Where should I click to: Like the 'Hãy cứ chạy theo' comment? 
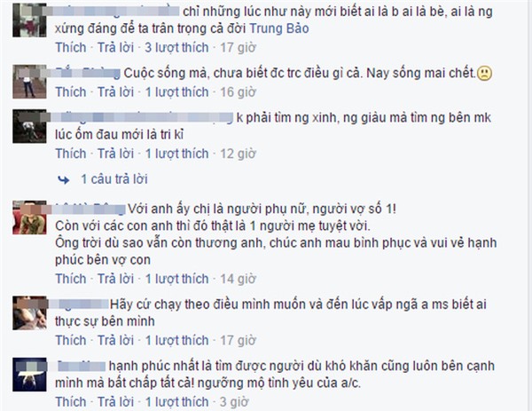(x=71, y=340)
